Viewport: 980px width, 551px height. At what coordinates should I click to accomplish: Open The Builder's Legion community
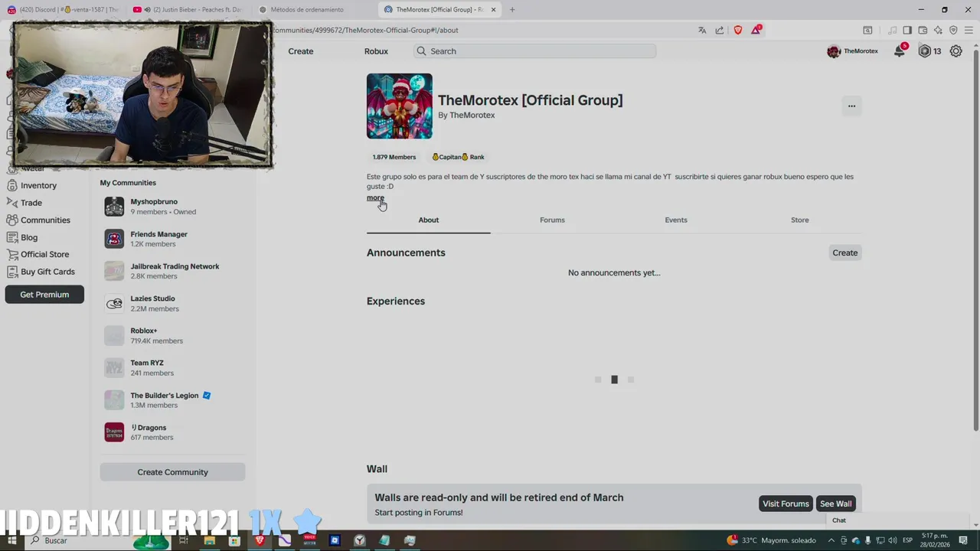[172, 400]
